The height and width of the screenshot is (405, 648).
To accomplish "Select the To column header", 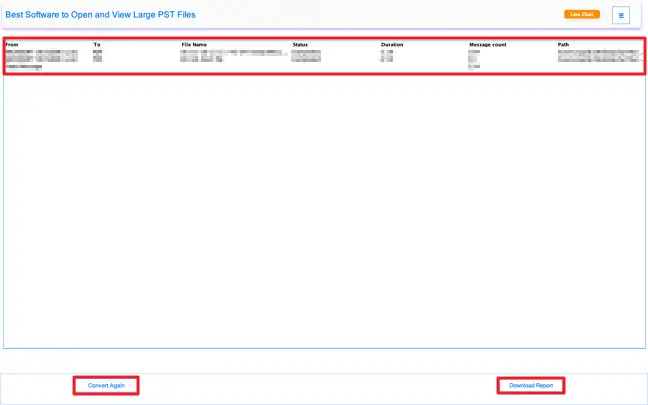I will [x=97, y=45].
